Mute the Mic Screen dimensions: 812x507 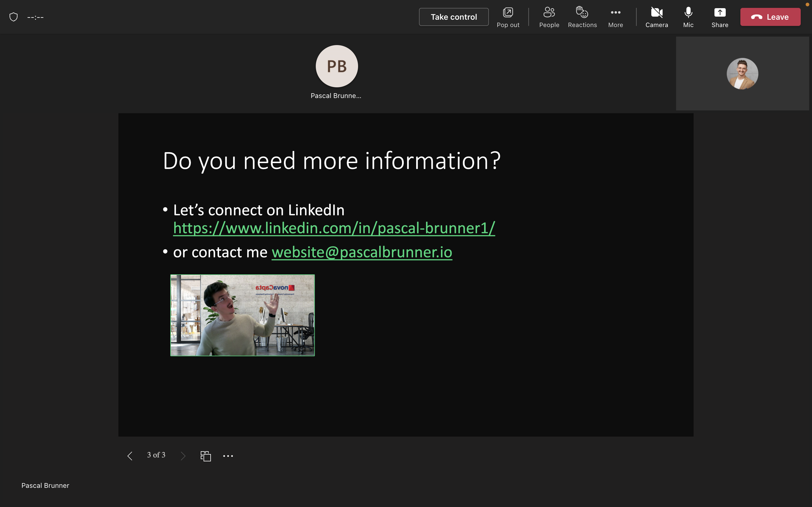point(688,17)
